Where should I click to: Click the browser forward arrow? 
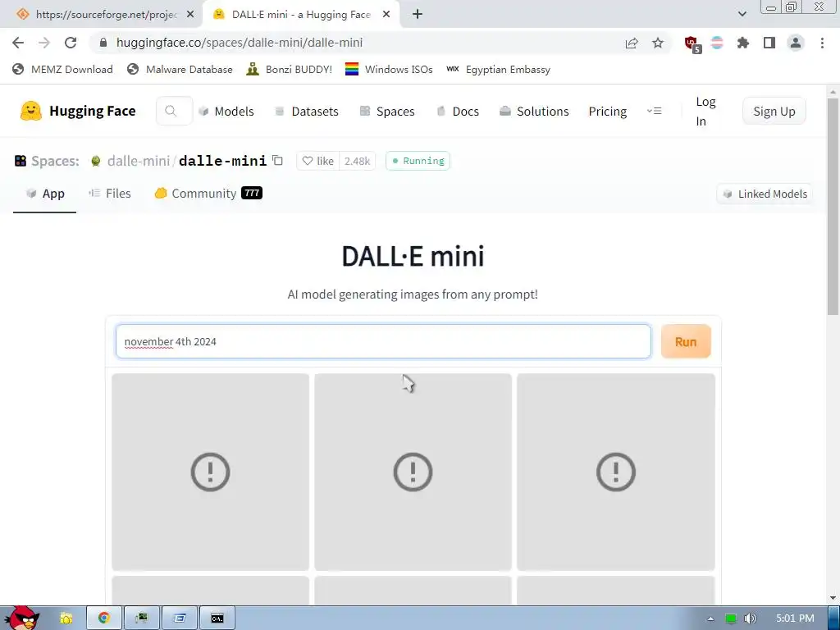click(44, 43)
